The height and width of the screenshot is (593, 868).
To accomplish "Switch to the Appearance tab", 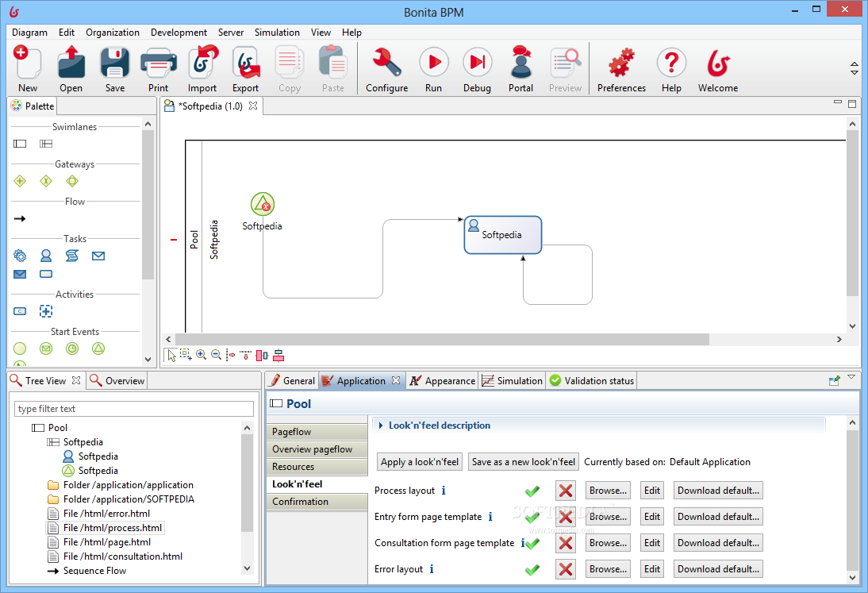I will 442,380.
